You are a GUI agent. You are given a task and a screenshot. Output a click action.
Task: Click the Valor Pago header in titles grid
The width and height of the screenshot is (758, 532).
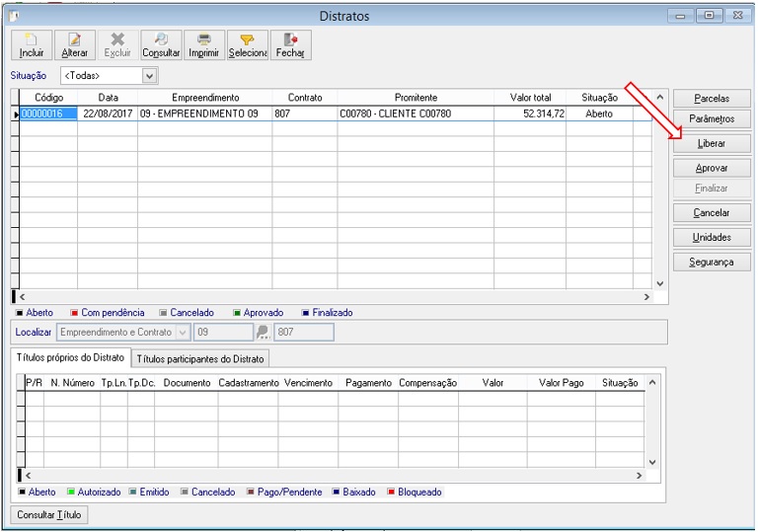click(562, 383)
